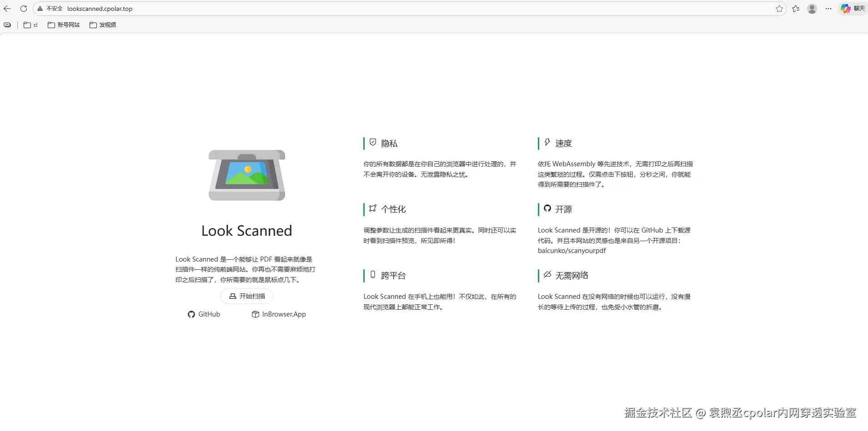Select the 跨平台 feature heading
This screenshot has height=431, width=868.
393,276
